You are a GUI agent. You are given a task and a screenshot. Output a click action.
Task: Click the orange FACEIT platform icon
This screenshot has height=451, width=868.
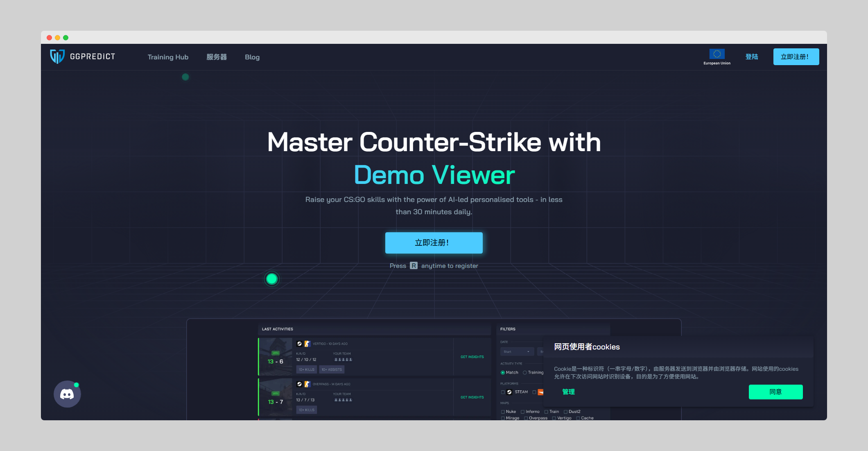pos(540,392)
